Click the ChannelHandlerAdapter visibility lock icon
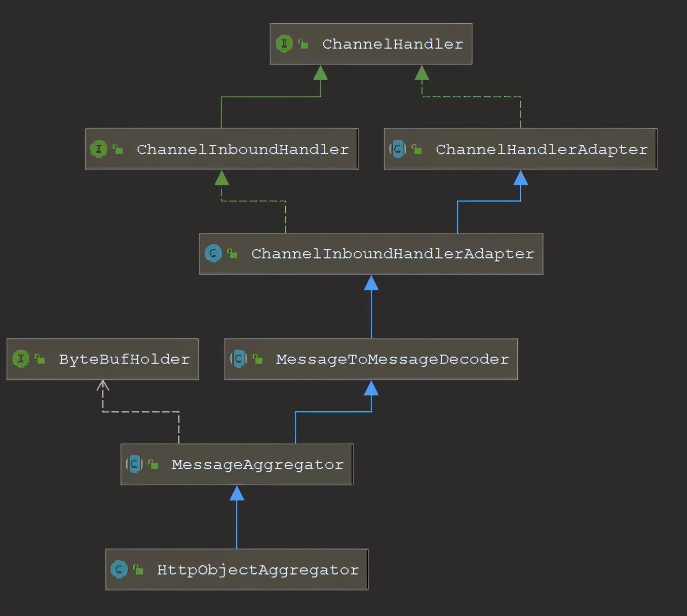687x616 pixels. (x=416, y=149)
